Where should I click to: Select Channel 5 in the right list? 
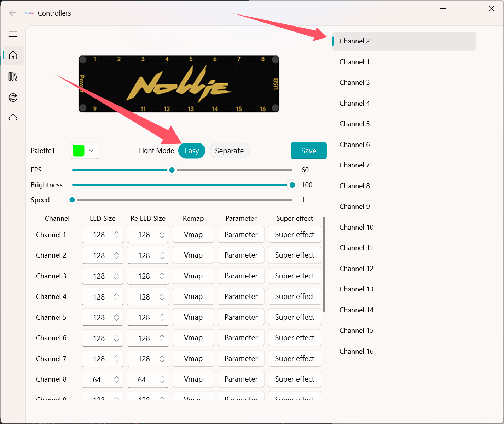point(354,124)
